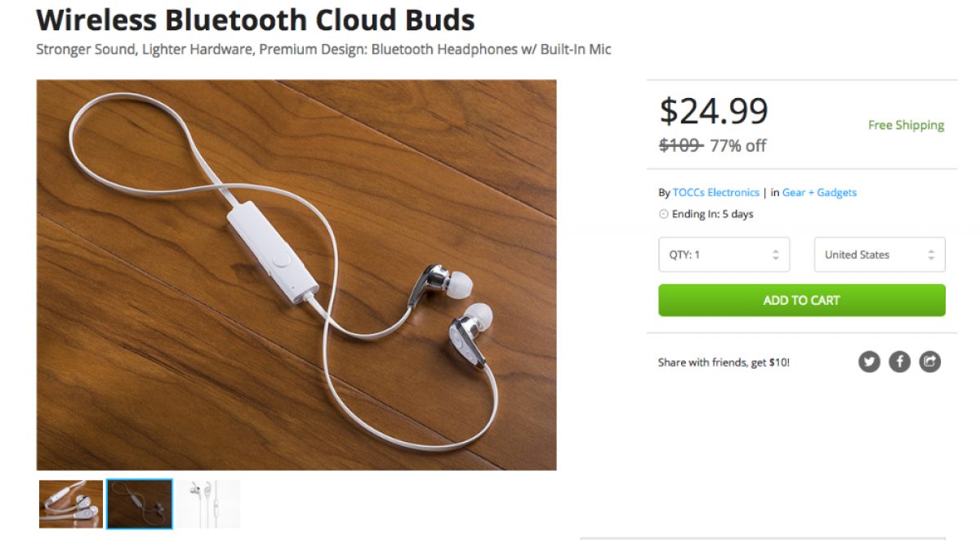Select the highlighted second product thumbnail
This screenshot has width=980, height=540.
[x=140, y=504]
